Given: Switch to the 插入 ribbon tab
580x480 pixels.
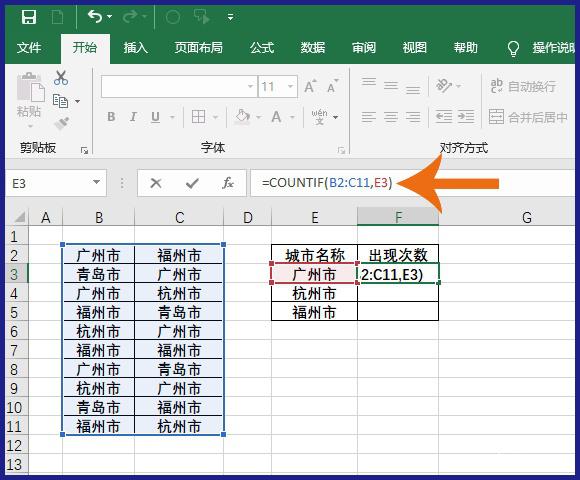Looking at the screenshot, I should (135, 48).
